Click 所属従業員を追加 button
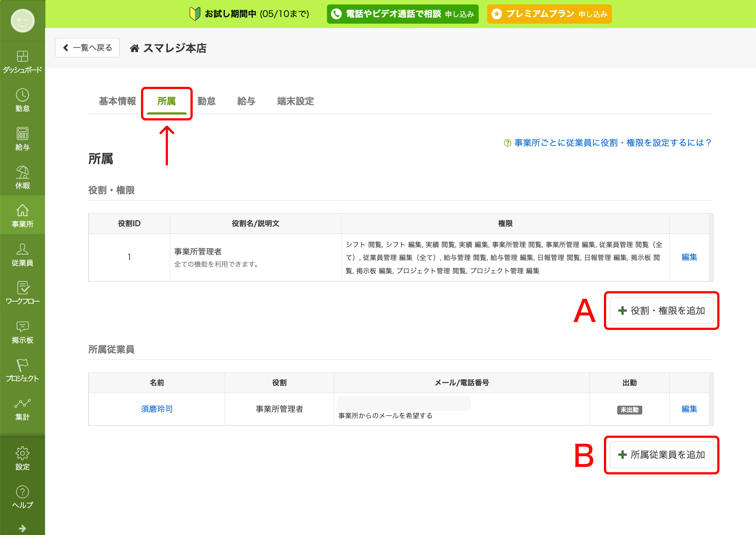Image resolution: width=756 pixels, height=535 pixels. coord(661,455)
